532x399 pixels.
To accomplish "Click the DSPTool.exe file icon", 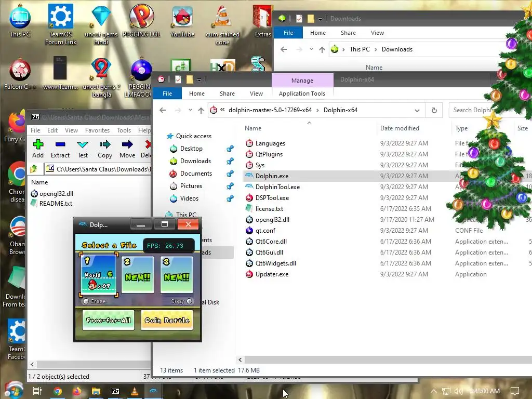I will pos(249,197).
